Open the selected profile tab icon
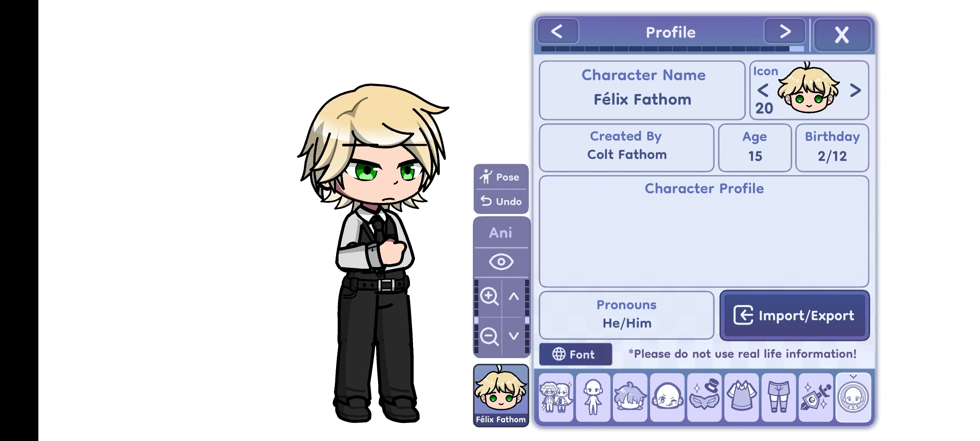Image resolution: width=980 pixels, height=441 pixels. (x=853, y=397)
